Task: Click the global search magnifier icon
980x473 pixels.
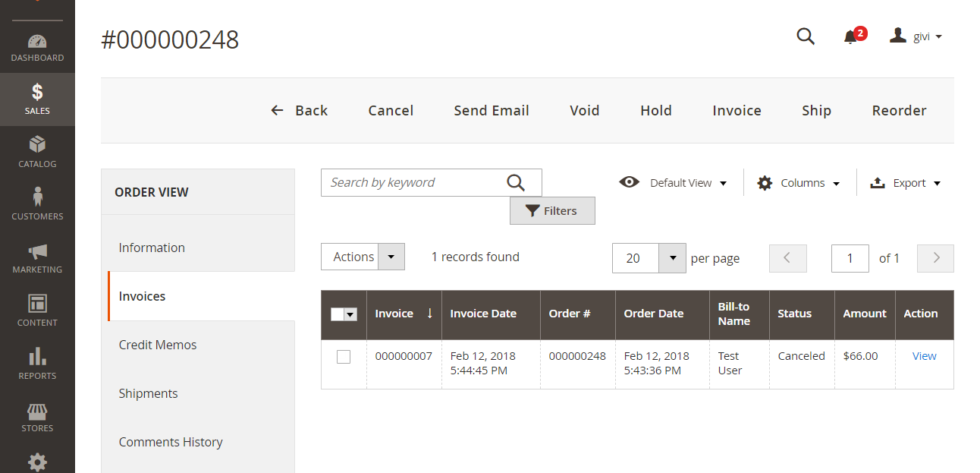Action: tap(806, 36)
